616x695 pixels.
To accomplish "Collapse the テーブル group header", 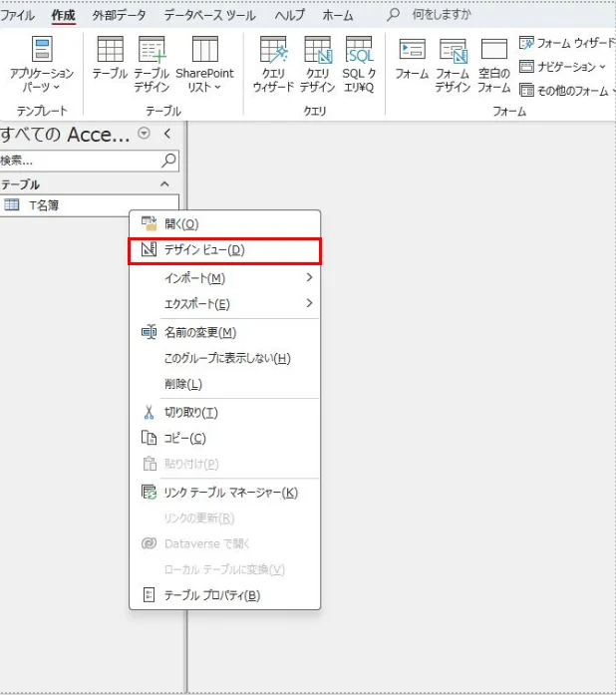I will tap(164, 184).
